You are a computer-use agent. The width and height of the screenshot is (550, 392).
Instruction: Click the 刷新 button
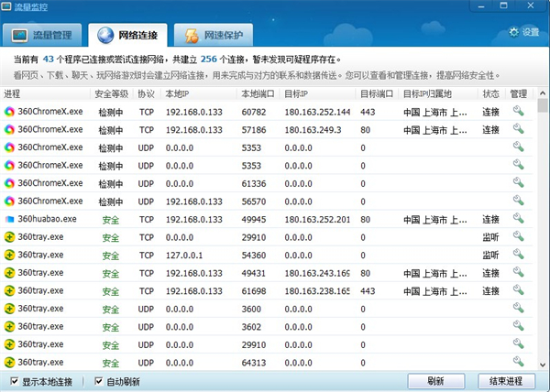(436, 381)
